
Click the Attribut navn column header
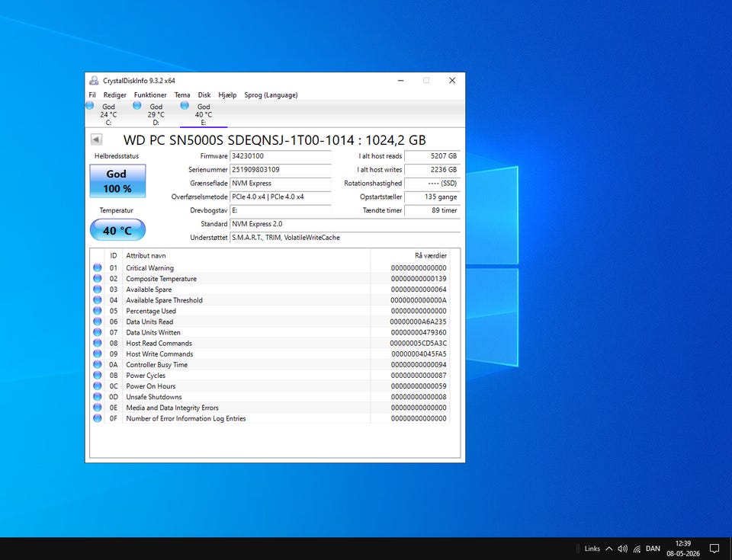tap(246, 255)
